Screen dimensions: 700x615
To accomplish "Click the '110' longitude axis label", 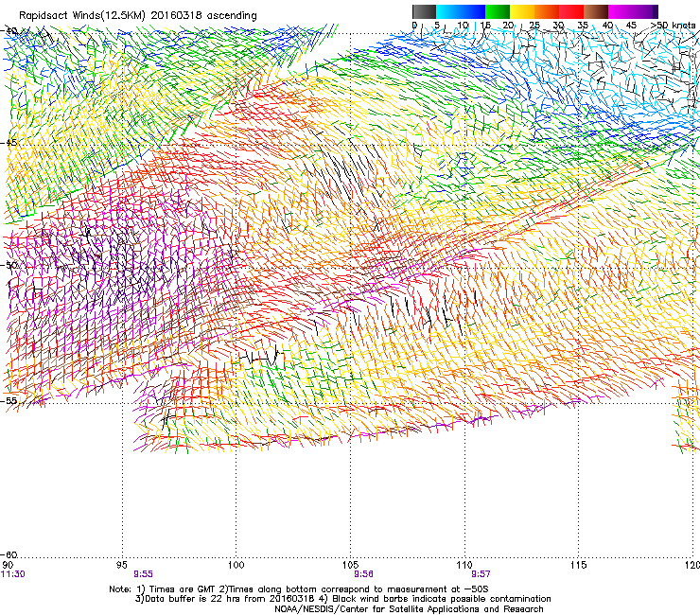I will coord(464,565).
